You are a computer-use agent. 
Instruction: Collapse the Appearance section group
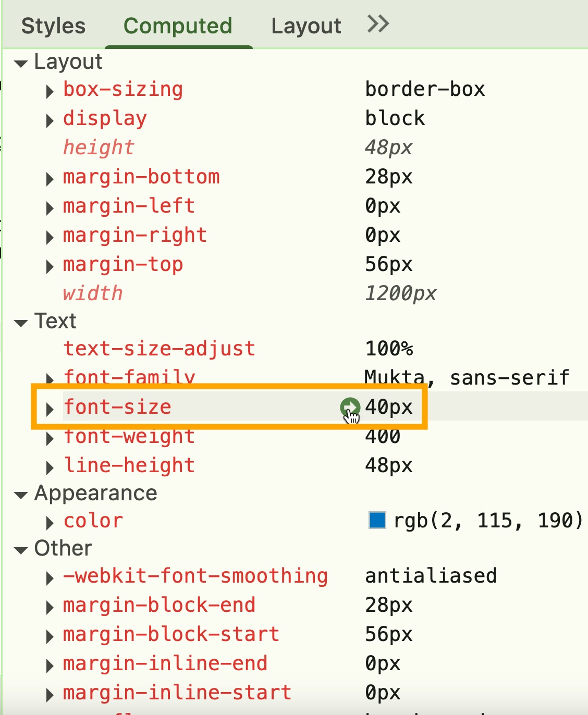(x=21, y=495)
